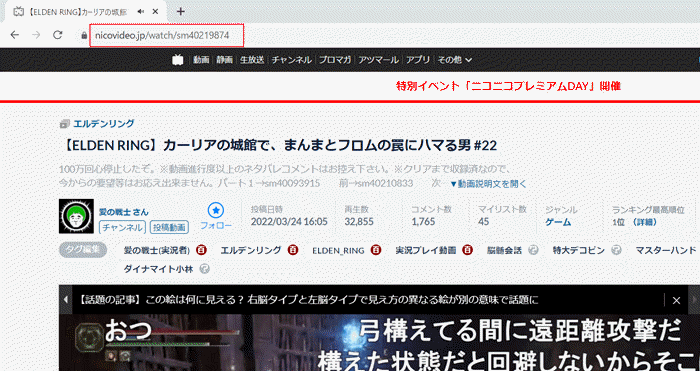
Task: Expand description via 動画説明文を開く
Action: coord(488,183)
